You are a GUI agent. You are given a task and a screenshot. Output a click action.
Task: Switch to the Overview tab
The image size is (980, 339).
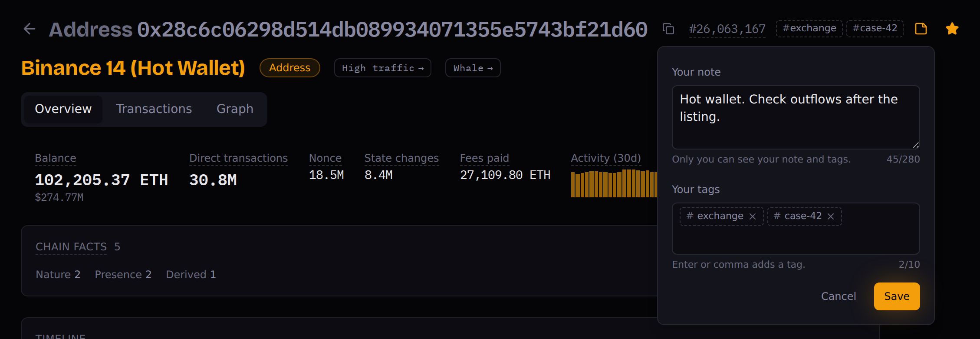63,109
